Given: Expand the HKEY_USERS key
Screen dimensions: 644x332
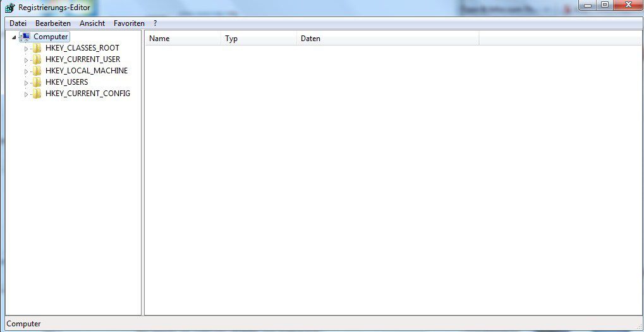Looking at the screenshot, I should click(x=26, y=83).
